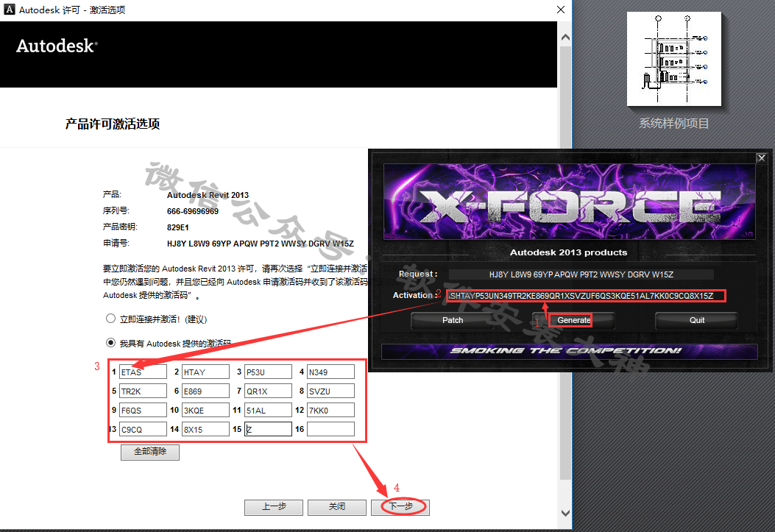This screenshot has width=775, height=532.
Task: Click the 产品许可激活选项 heading
Action: [x=113, y=124]
